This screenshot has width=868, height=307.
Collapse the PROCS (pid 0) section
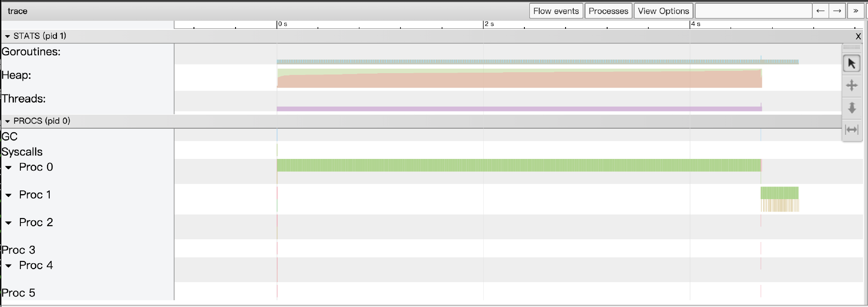coord(7,121)
